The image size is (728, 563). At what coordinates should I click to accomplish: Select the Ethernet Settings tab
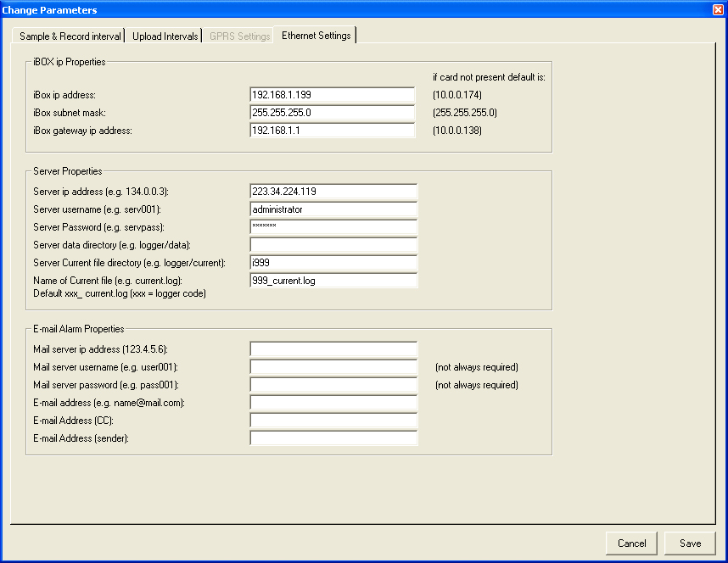click(316, 36)
